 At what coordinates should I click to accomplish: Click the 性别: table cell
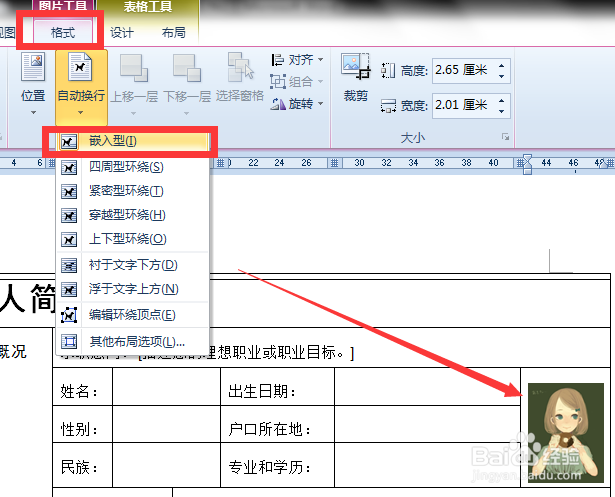click(x=82, y=424)
